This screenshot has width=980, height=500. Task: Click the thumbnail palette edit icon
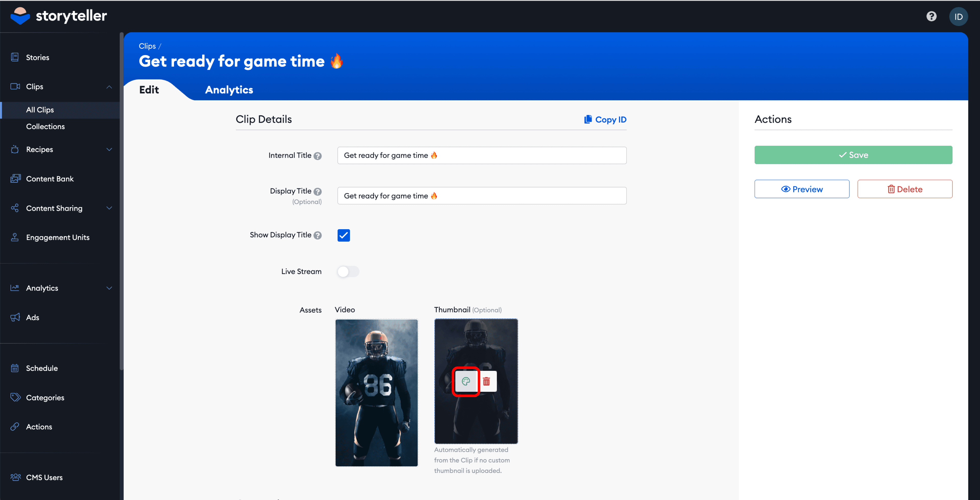coord(466,381)
